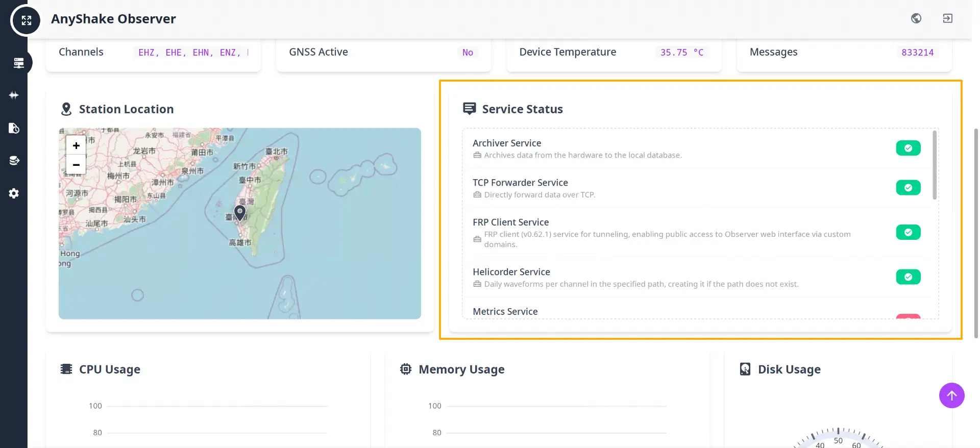The image size is (980, 448).
Task: Zoom out on the station map
Action: (x=76, y=165)
